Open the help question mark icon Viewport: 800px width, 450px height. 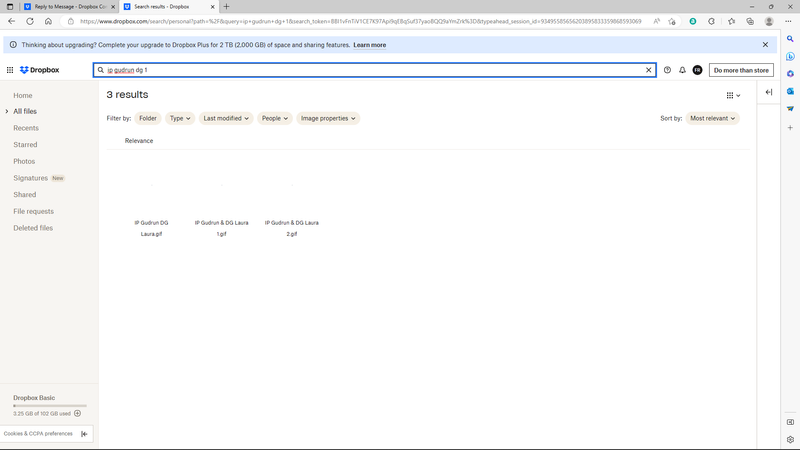coord(667,70)
